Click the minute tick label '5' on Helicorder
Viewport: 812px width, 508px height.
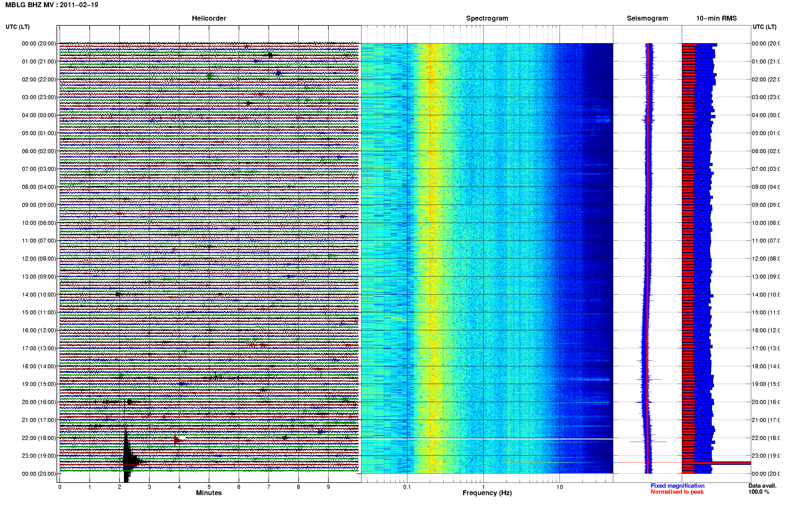[x=209, y=487]
